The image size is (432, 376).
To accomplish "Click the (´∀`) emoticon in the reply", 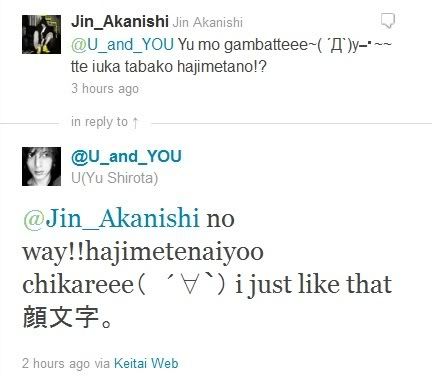I will click(x=183, y=284).
